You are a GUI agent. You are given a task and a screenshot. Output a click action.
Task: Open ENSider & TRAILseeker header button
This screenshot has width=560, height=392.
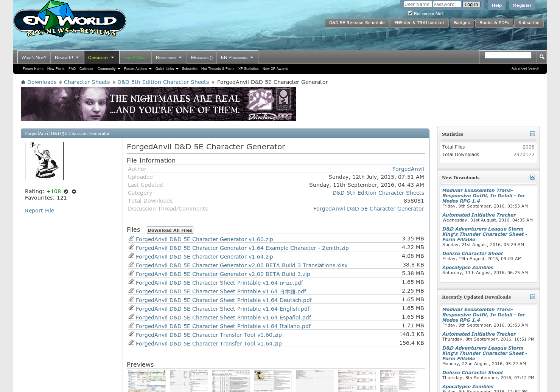pos(419,23)
